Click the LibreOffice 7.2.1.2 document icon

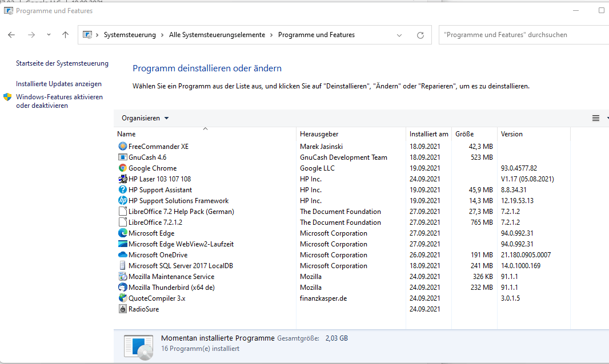click(123, 223)
